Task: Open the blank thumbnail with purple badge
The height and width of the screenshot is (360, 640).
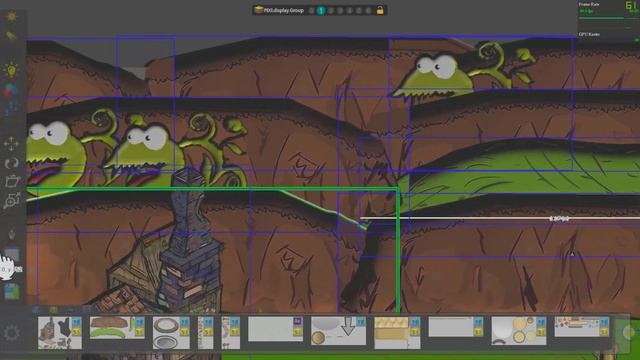Action: coord(276,329)
